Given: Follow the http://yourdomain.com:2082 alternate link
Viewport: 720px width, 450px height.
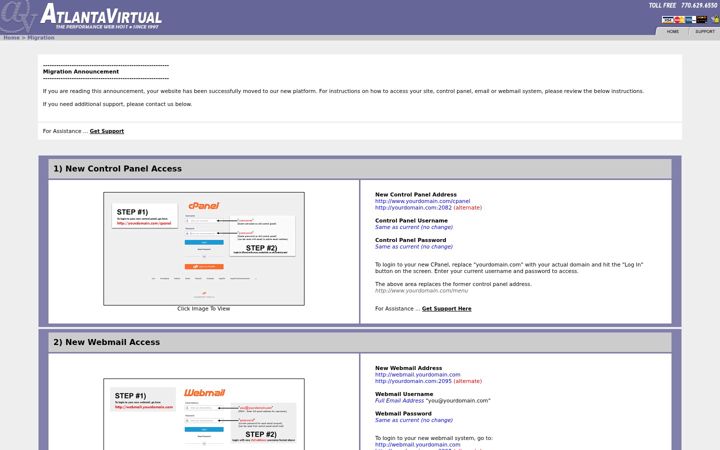Looking at the screenshot, I should [413, 208].
